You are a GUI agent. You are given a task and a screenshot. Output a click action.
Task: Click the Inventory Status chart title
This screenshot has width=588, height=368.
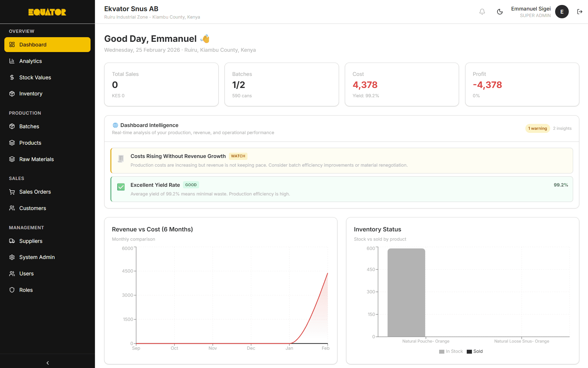377,229
